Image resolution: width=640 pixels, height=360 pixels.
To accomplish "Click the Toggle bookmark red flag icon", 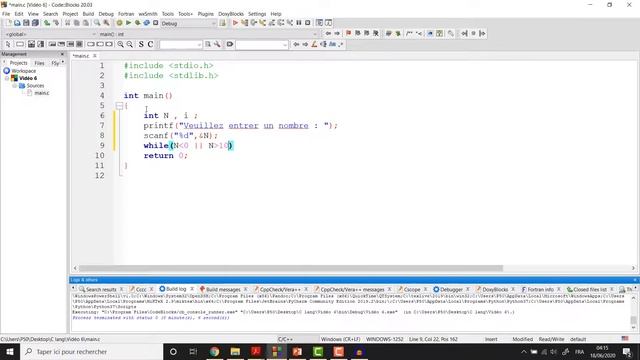I will (x=348, y=33).
